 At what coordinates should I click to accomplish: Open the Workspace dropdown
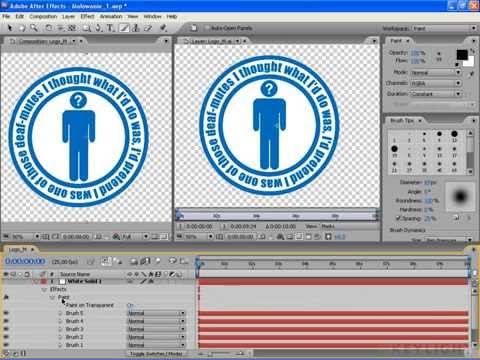point(445,28)
